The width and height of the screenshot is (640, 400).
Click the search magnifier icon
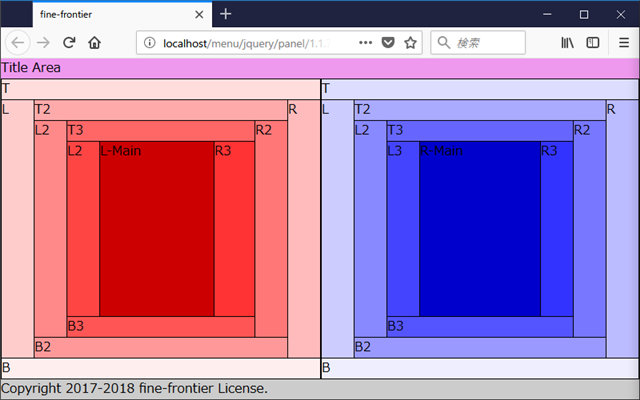pyautogui.click(x=443, y=42)
